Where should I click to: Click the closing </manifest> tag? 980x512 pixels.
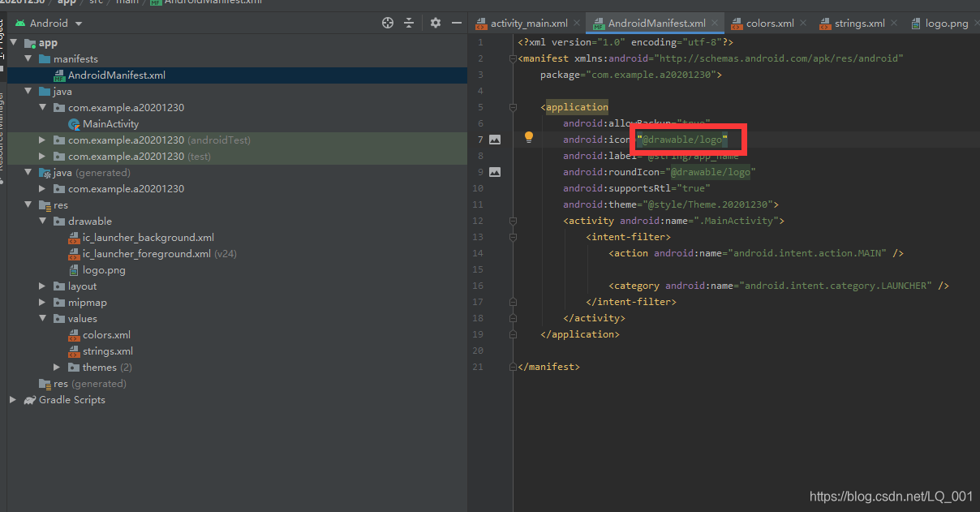549,367
